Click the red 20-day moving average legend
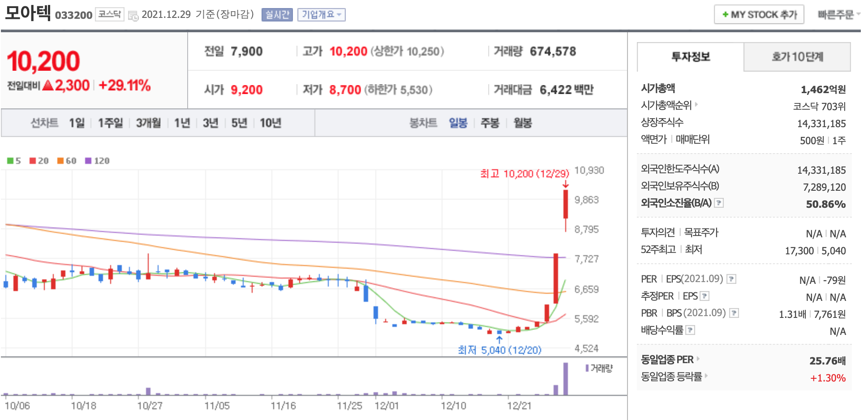The height and width of the screenshot is (420, 868). tap(39, 161)
